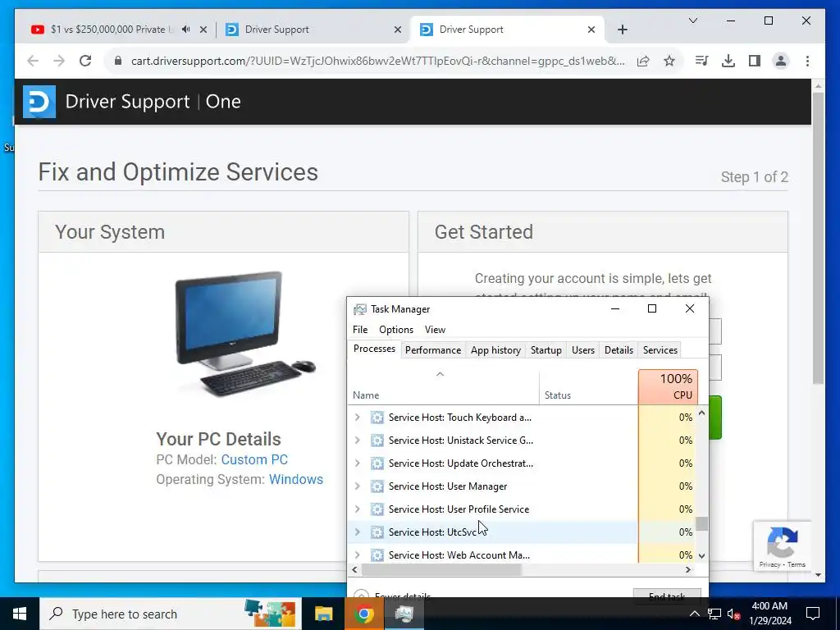Click horizontal scrollbar thumb in Task Manager
Image resolution: width=840 pixels, height=630 pixels.
click(x=441, y=570)
